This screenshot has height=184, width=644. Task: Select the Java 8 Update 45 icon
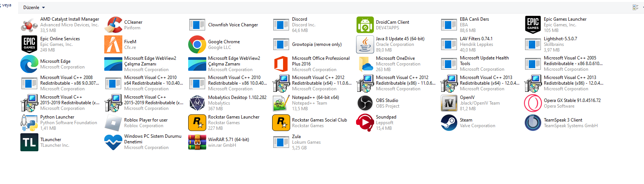click(365, 44)
